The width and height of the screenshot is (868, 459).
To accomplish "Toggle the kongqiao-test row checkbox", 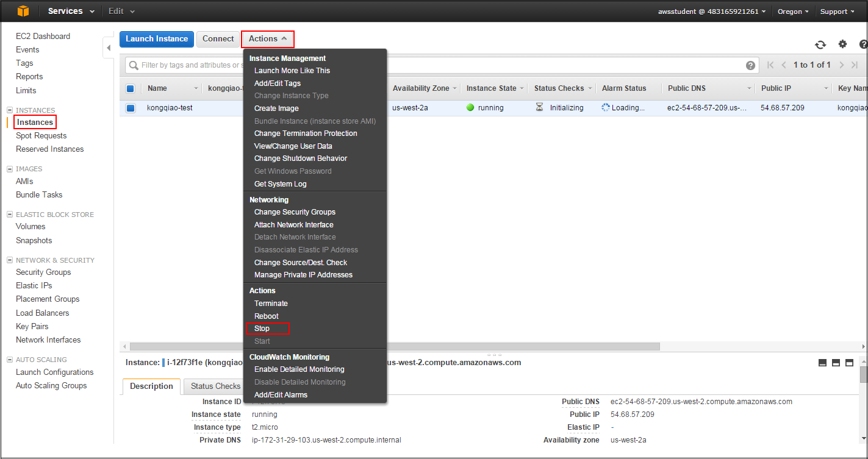I will [x=131, y=108].
